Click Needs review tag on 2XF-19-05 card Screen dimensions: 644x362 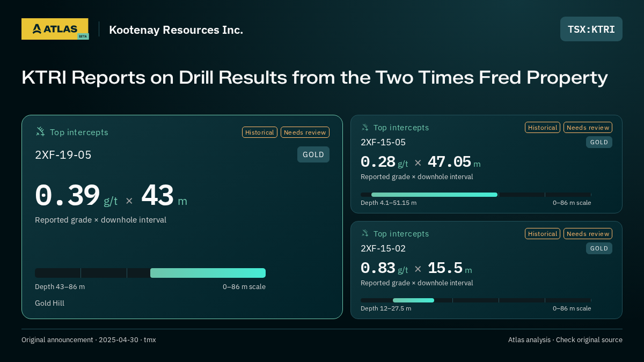coord(305,132)
